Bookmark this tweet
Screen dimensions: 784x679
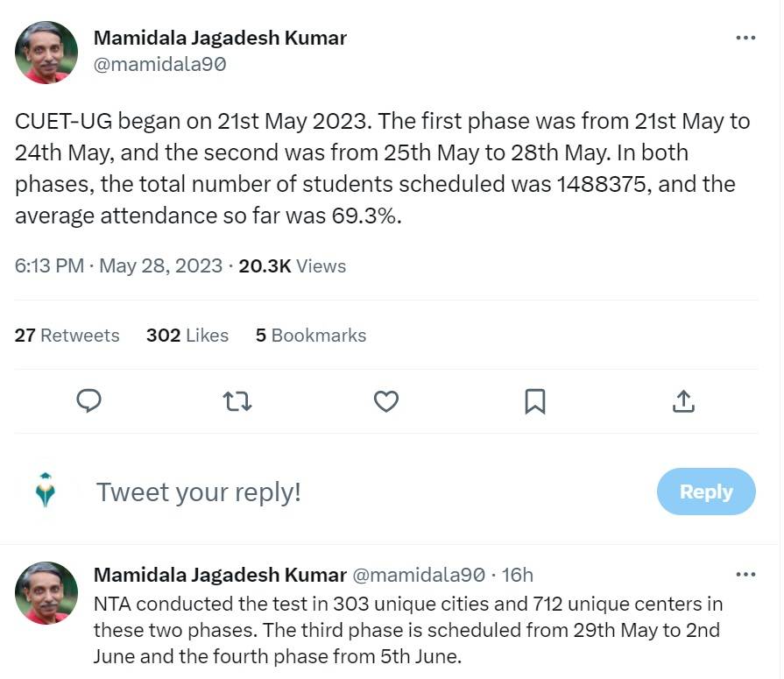[x=535, y=401]
